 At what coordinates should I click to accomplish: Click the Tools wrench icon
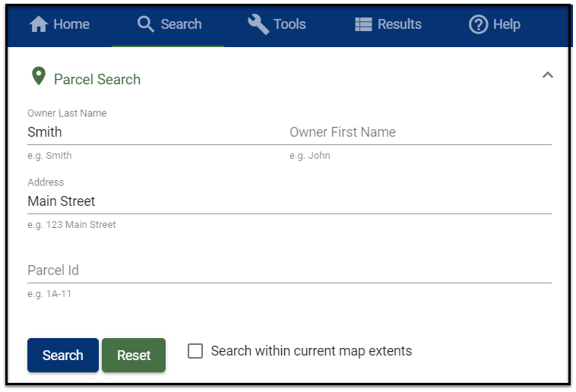[x=258, y=24]
